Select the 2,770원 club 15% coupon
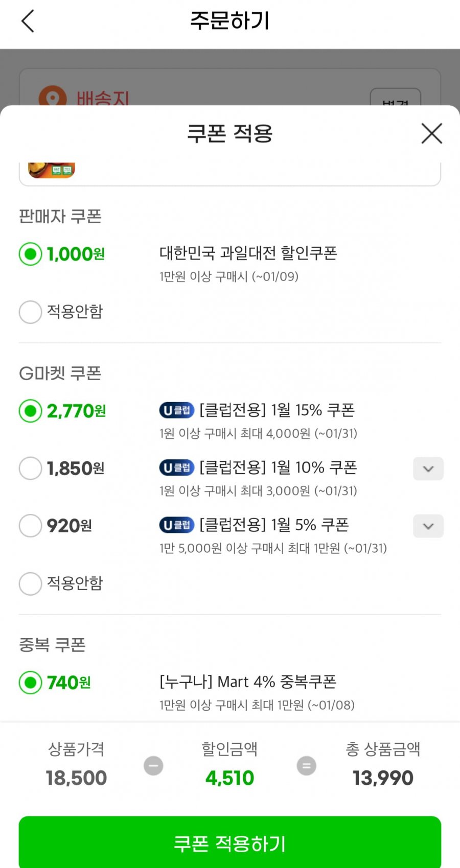 31,411
